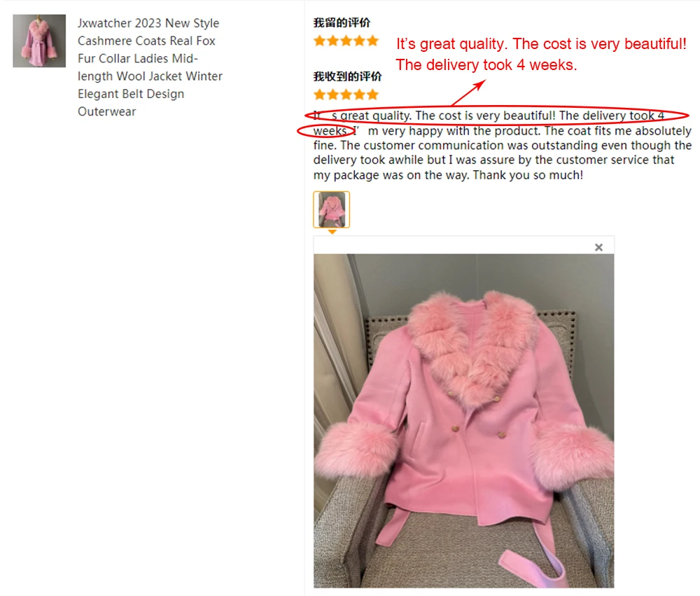The width and height of the screenshot is (700, 596).
Task: Open the Jxwatcher Cashmere Coats product title link
Action: [x=150, y=67]
